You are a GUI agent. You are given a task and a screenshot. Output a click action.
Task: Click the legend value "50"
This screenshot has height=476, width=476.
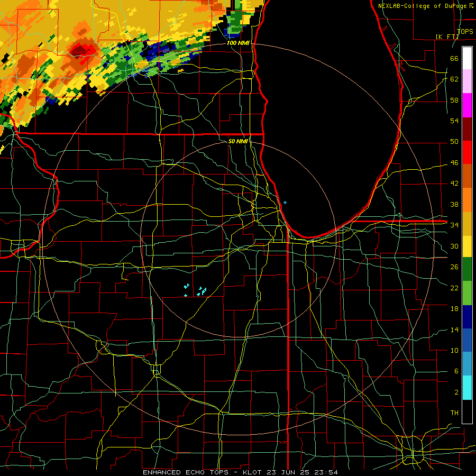point(454,142)
